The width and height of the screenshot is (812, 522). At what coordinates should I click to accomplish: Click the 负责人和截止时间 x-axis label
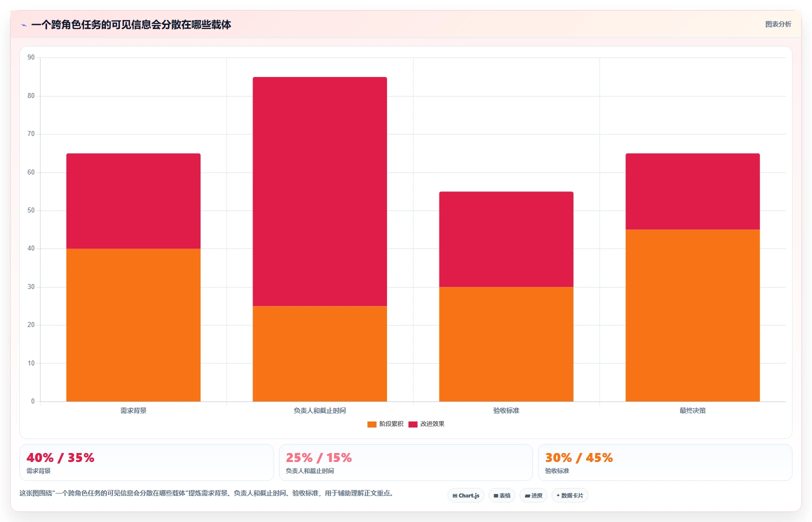coord(320,410)
